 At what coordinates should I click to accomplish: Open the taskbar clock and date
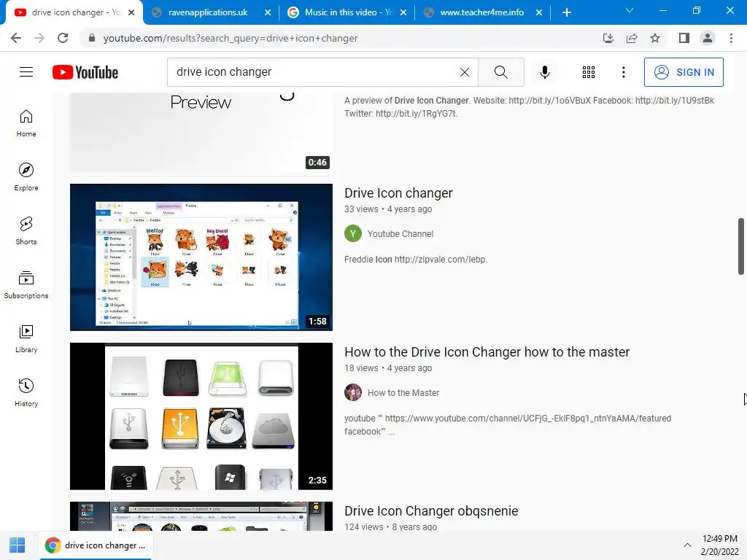(719, 545)
